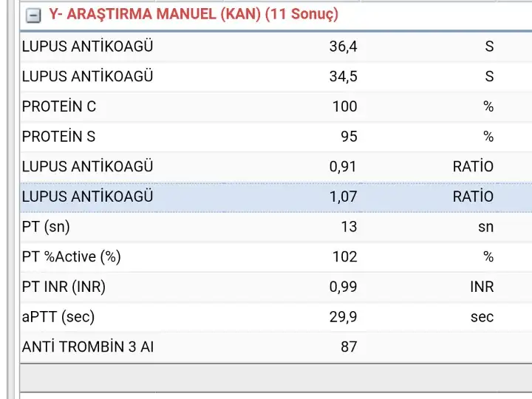
Task: Click the Anti Trombin result value 87
Action: point(349,347)
